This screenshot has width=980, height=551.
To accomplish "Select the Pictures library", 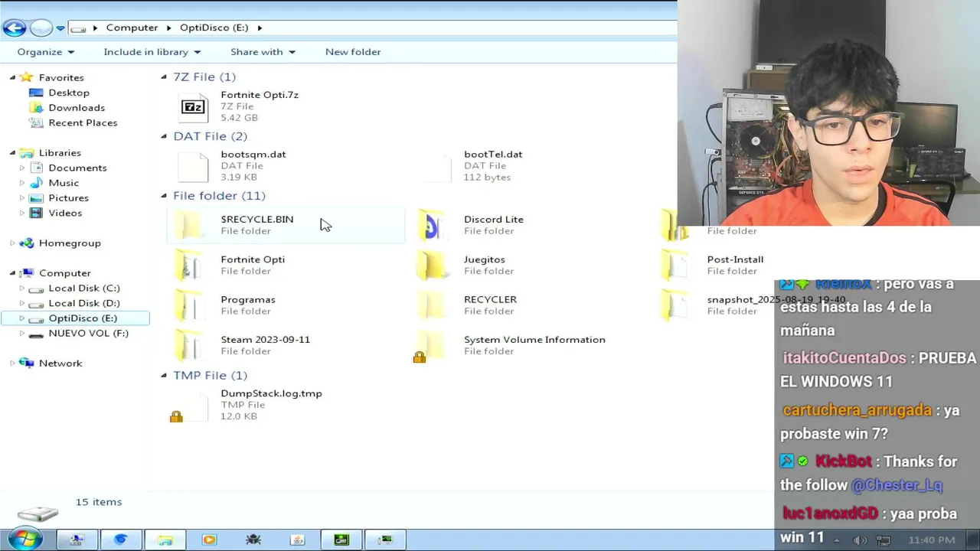I will click(x=68, y=198).
